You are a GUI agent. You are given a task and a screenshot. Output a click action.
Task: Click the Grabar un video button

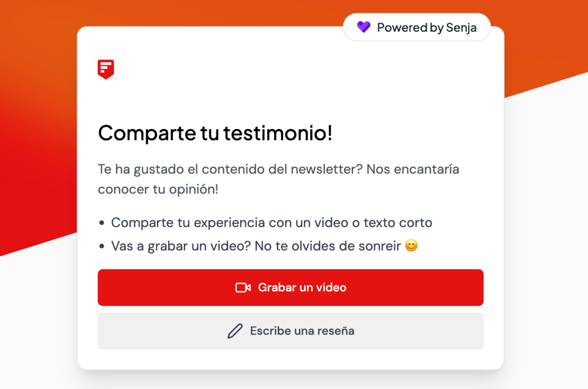290,288
